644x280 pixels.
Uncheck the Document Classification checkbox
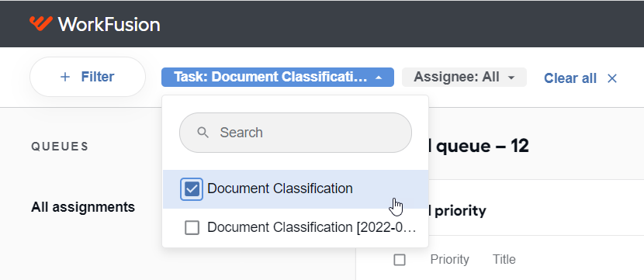pos(192,189)
